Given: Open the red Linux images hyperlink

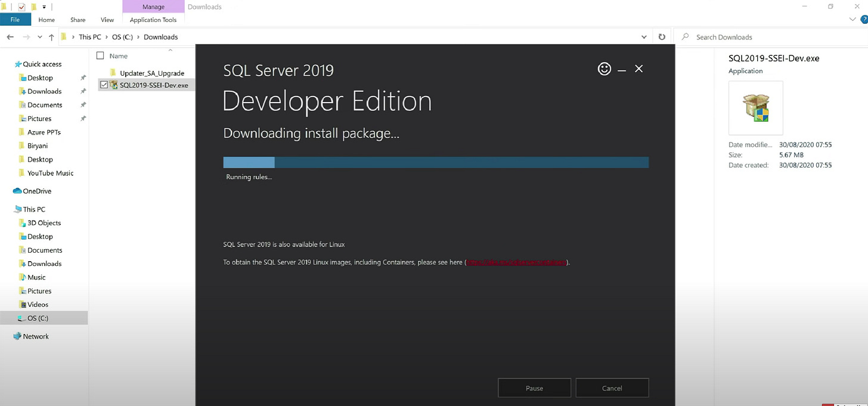Looking at the screenshot, I should (517, 262).
